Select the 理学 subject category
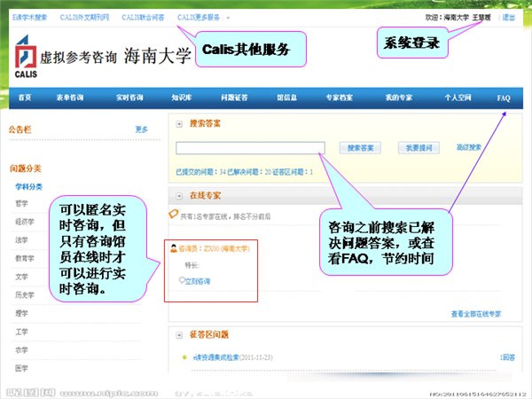The width and height of the screenshot is (532, 399). point(21,313)
